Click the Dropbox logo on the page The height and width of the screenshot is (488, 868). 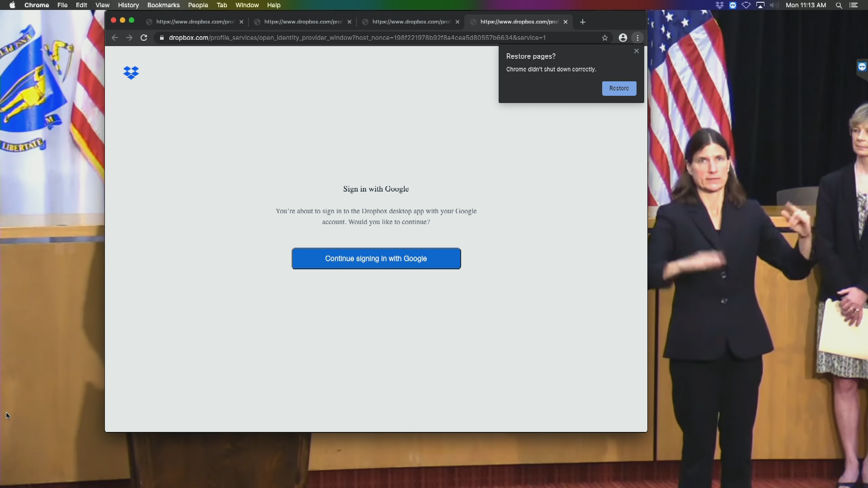tap(131, 73)
